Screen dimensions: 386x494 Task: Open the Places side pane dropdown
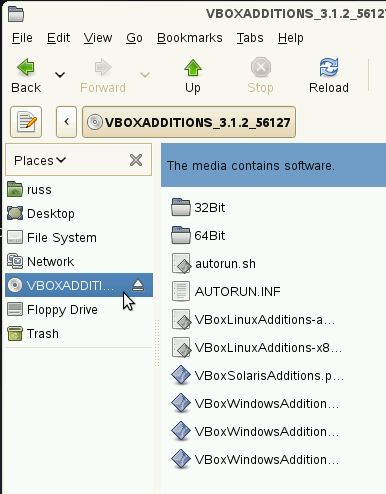click(x=40, y=160)
